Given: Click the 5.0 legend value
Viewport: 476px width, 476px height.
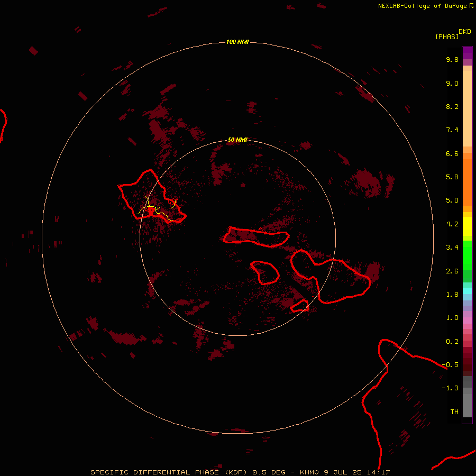Looking at the screenshot, I should tap(452, 200).
